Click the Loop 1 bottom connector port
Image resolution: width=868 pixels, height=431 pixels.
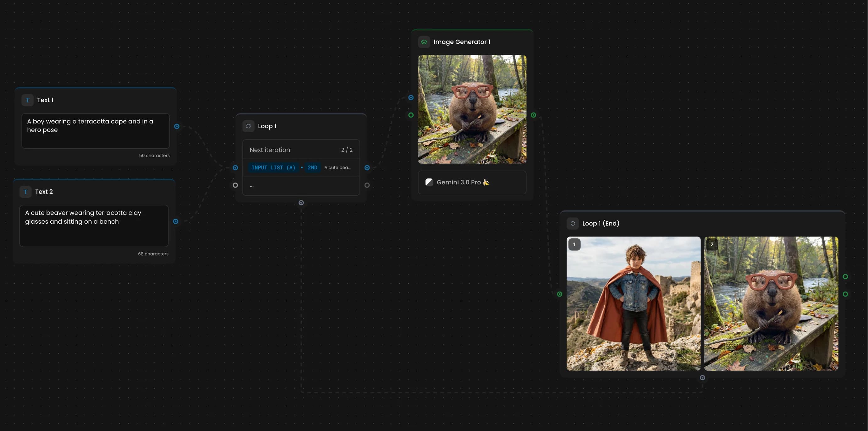(301, 203)
